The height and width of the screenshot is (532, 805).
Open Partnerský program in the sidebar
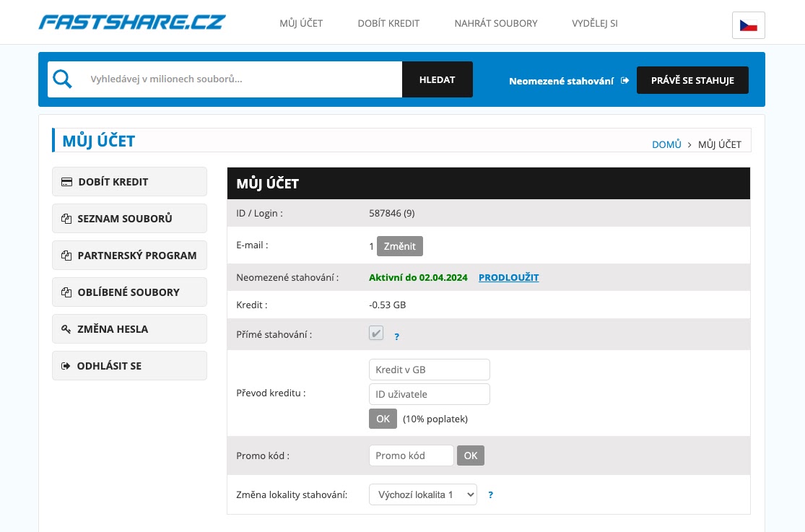[x=130, y=256]
